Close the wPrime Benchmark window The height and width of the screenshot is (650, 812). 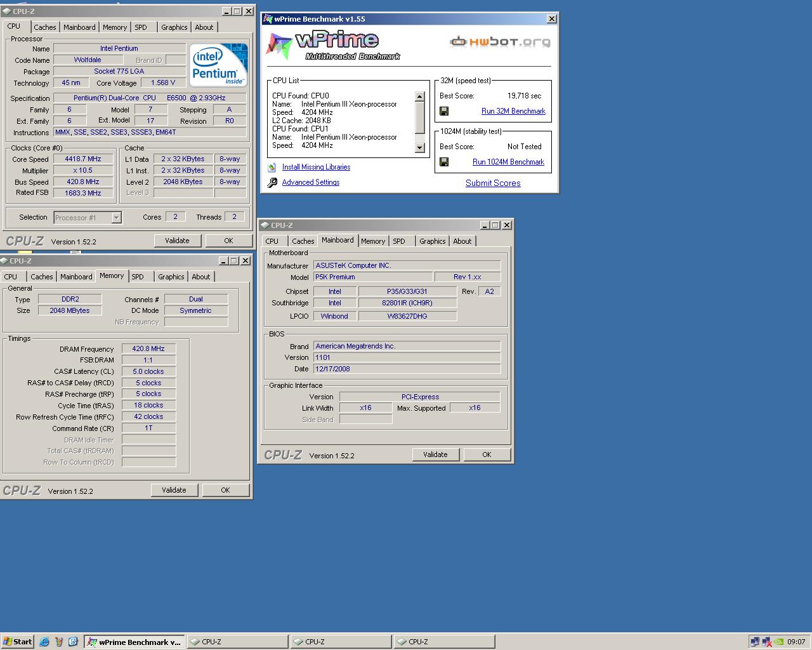tap(552, 19)
